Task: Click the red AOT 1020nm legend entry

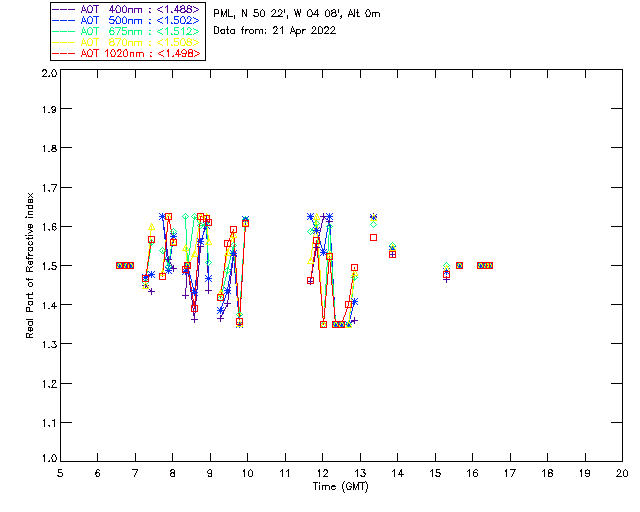Action: tap(126, 53)
